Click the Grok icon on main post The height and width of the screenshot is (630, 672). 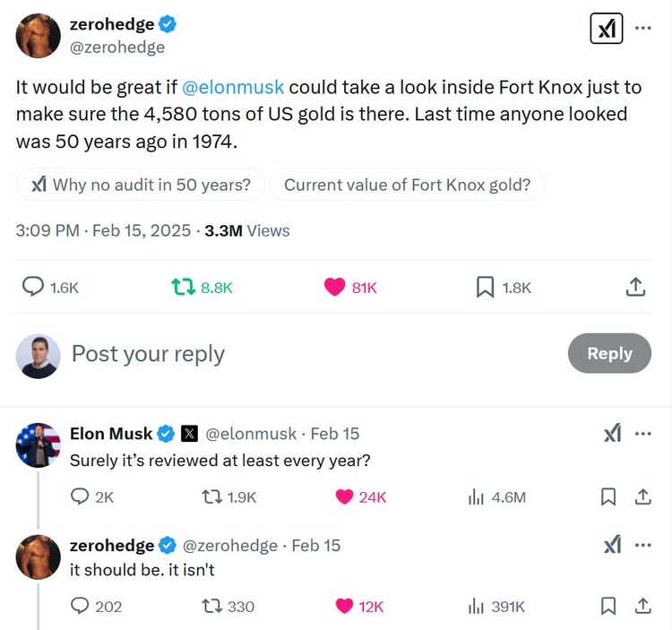point(607,30)
